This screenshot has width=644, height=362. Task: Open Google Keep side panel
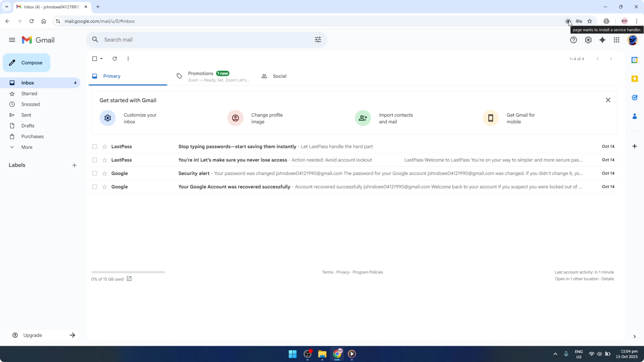pos(635,79)
